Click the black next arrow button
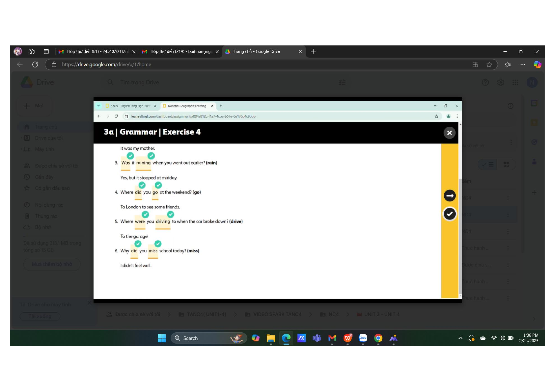 click(450, 196)
